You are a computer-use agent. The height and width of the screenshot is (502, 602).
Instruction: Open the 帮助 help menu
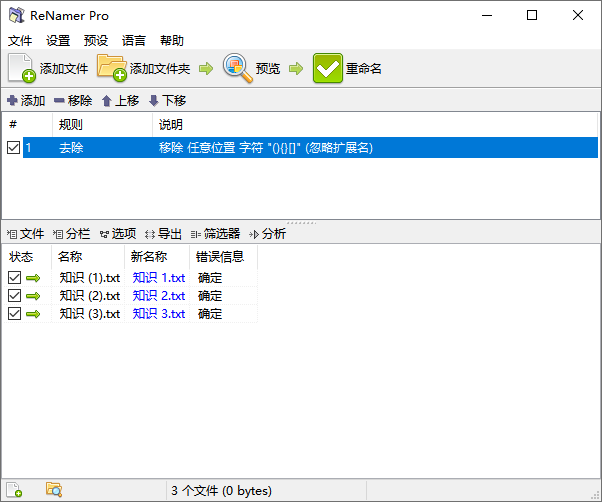point(172,40)
